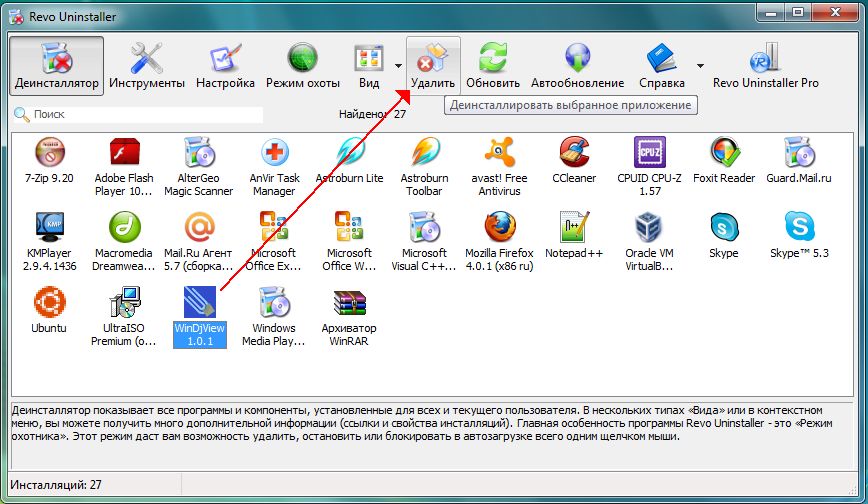Open Автообновление auto-update

577,66
